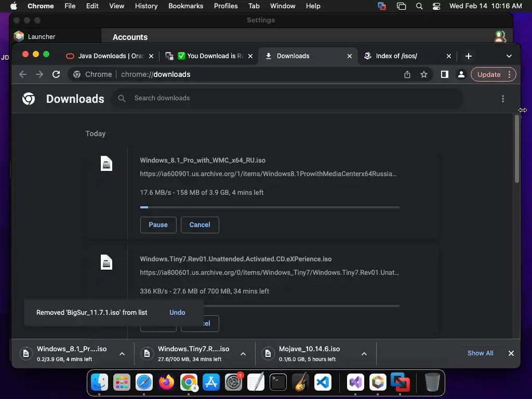
Task: Open the Chrome side panel
Action: pyautogui.click(x=445, y=74)
